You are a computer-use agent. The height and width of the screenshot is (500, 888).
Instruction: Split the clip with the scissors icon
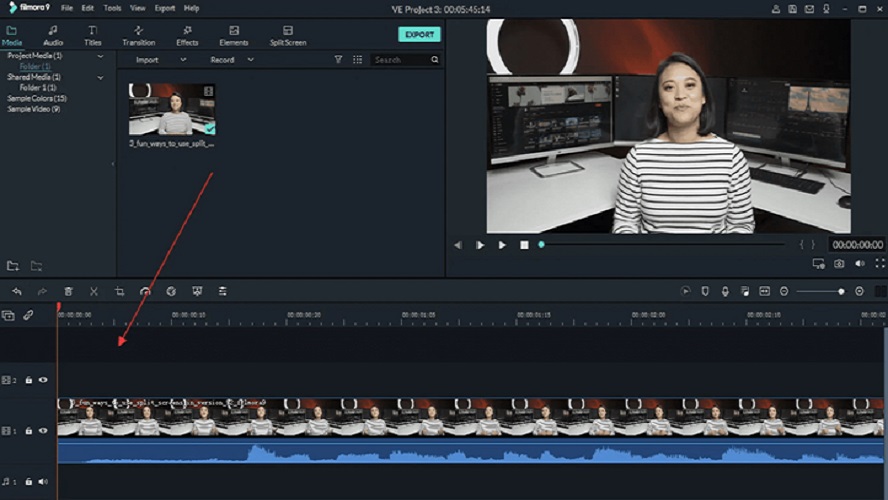coord(94,291)
